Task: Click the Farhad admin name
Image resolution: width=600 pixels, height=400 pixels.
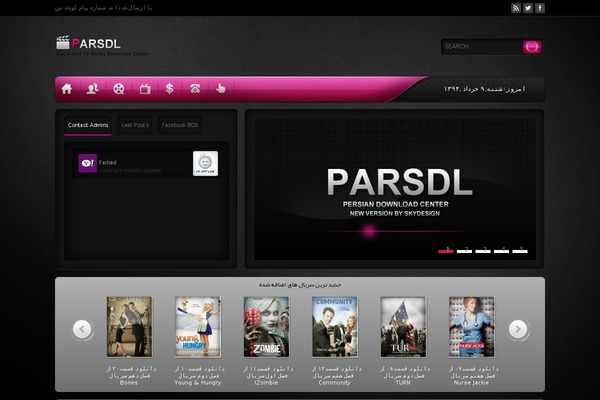Action: (x=108, y=162)
